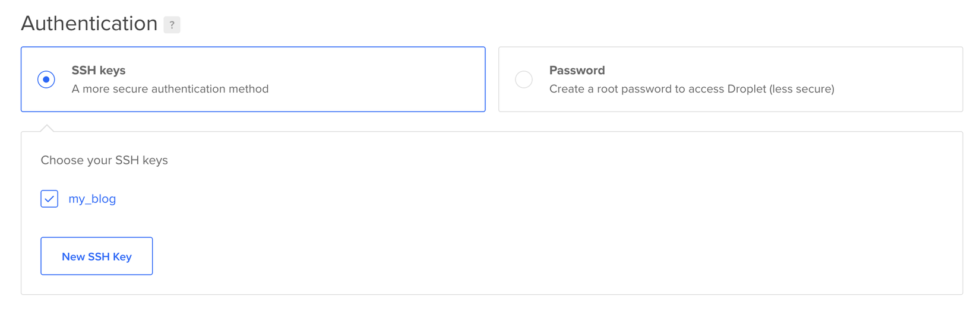
Task: Click the Authentication help question mark icon
Action: pos(172,25)
